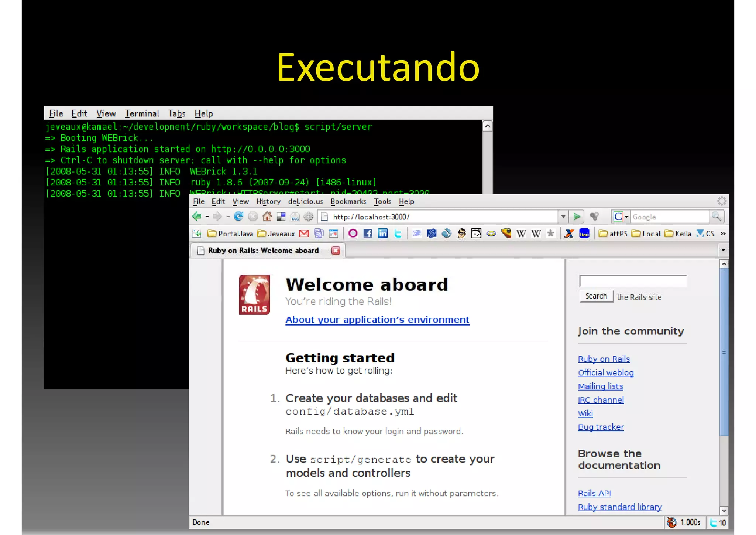The height and width of the screenshot is (535, 756).
Task: Open the search engine selector dropdown
Action: click(x=626, y=217)
